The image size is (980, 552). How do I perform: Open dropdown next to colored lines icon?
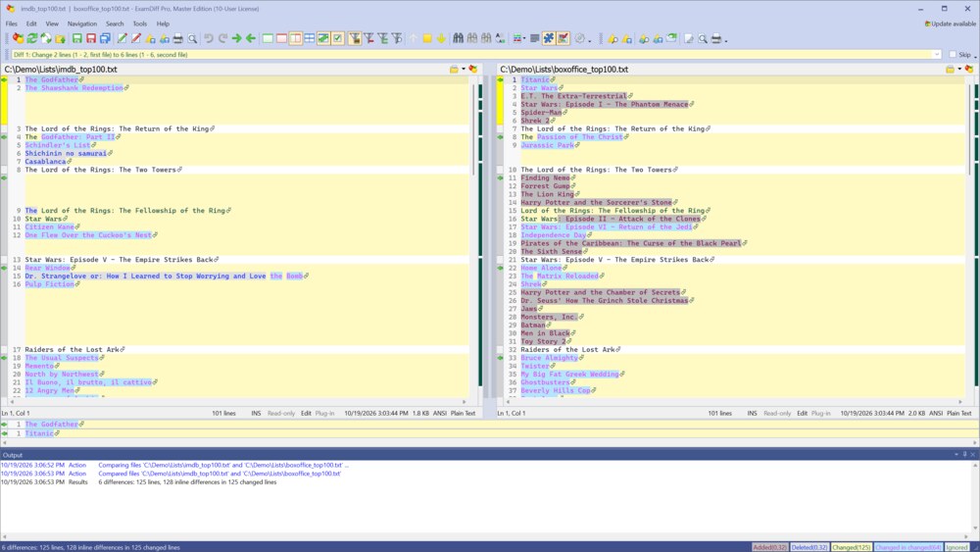click(523, 39)
